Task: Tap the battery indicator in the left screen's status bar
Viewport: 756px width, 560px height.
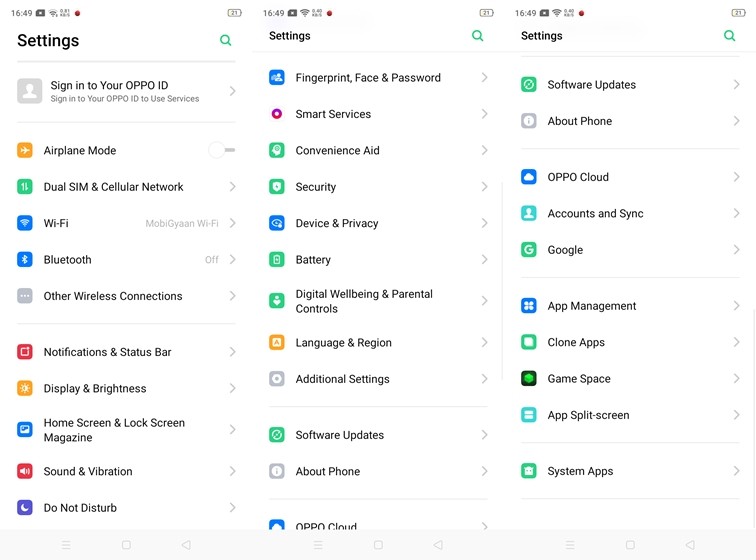Action: click(x=234, y=13)
